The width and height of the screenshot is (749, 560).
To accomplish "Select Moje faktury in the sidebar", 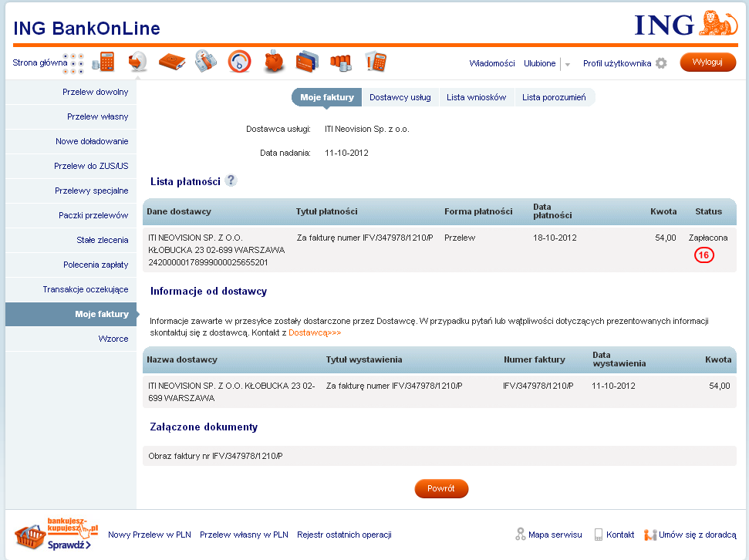I will [x=71, y=314].
